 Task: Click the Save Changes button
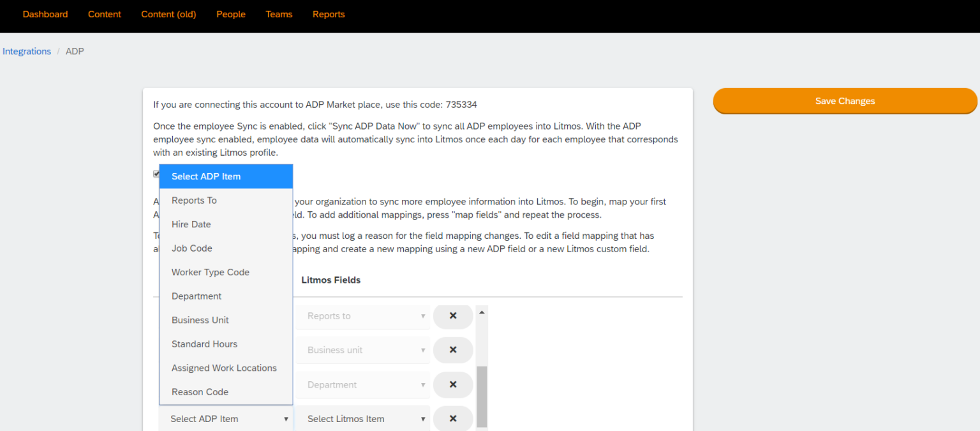click(x=845, y=101)
